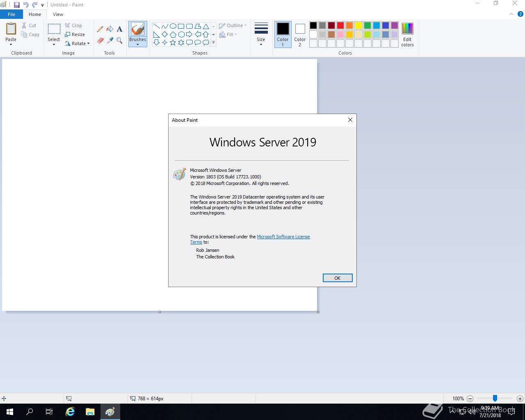Screen dimensions: 525x420
Task: Click the Windows Start button
Action: [x=10, y=412]
